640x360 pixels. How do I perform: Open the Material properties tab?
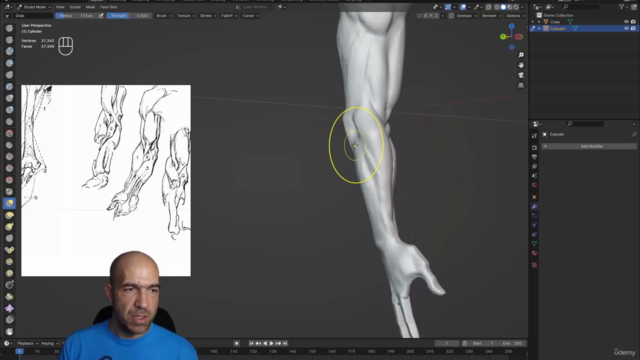pyautogui.click(x=534, y=253)
